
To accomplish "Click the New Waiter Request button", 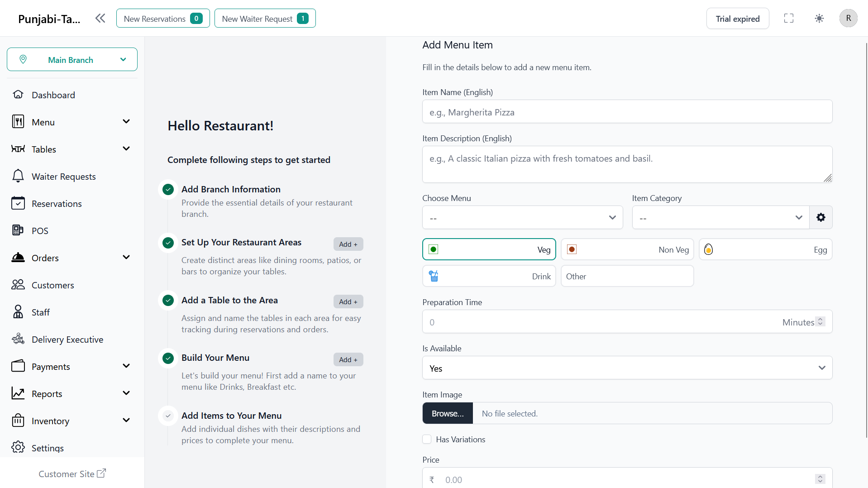I will (x=265, y=19).
